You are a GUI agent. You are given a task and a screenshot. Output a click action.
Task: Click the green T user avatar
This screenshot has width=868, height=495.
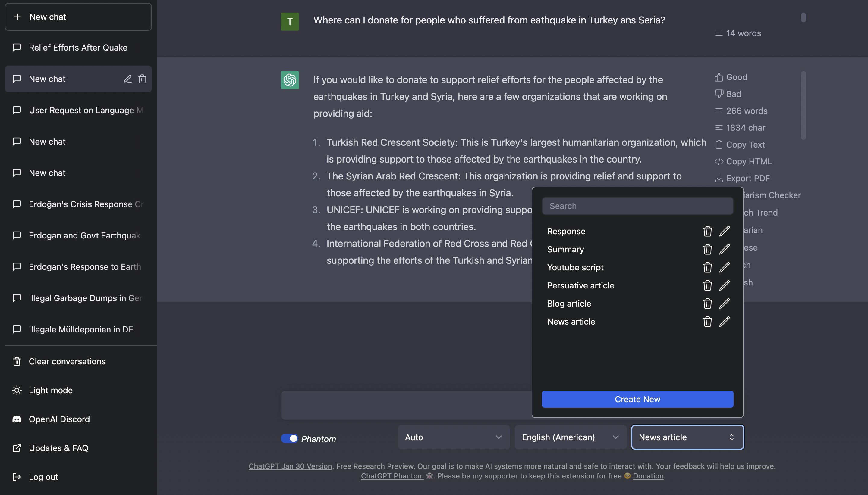pos(290,21)
